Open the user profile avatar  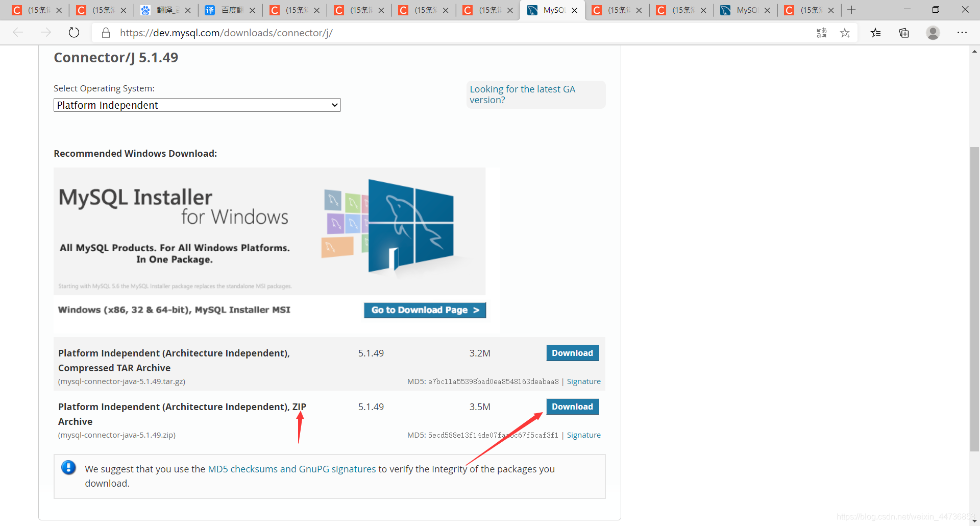click(933, 33)
